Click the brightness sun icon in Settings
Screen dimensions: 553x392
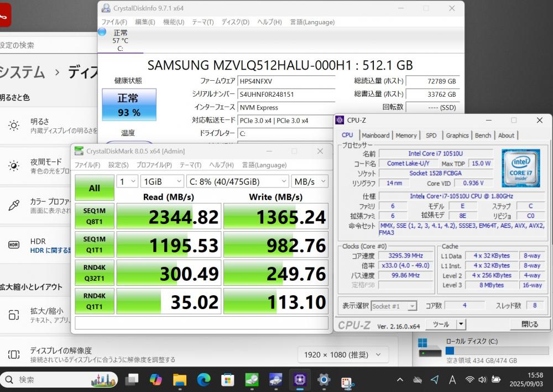(14, 126)
